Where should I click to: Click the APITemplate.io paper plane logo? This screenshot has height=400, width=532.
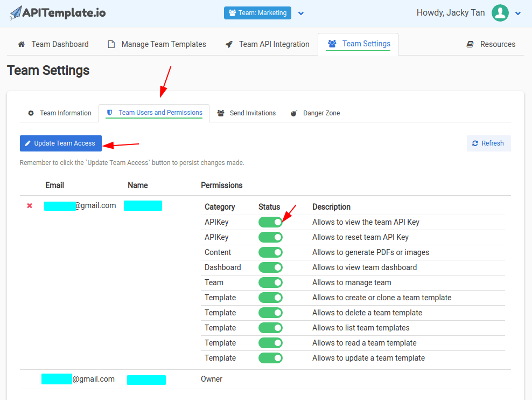16,13
